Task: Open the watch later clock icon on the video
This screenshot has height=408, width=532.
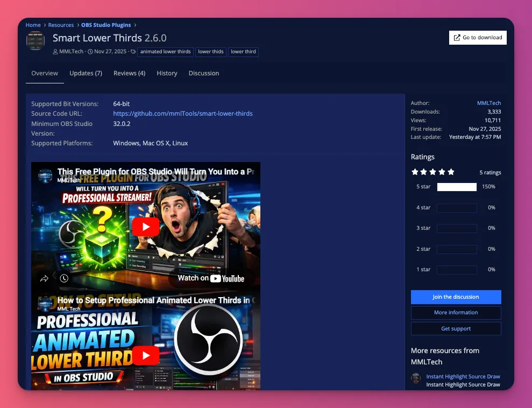Action: coord(65,278)
